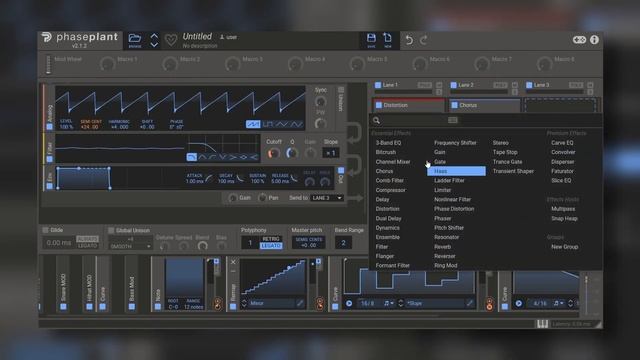Select the low-pass filter shape icon

click(191, 157)
